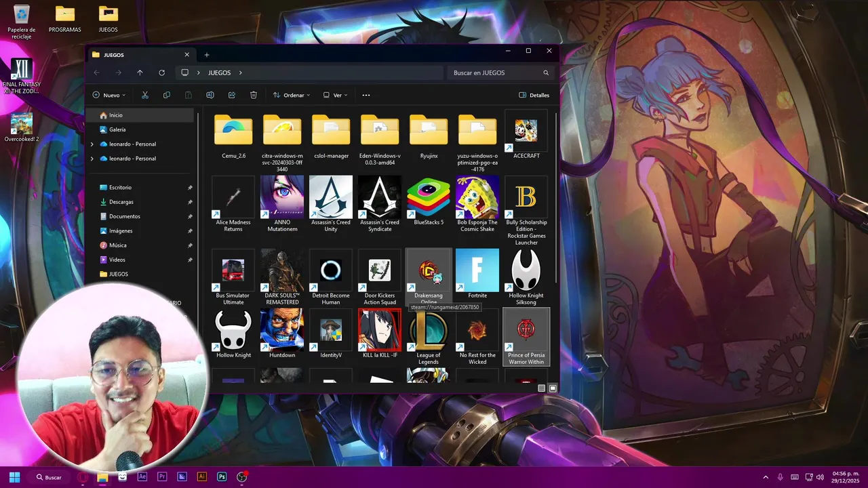Image resolution: width=868 pixels, height=488 pixels.
Task: Open the Windows Start menu
Action: click(x=14, y=477)
